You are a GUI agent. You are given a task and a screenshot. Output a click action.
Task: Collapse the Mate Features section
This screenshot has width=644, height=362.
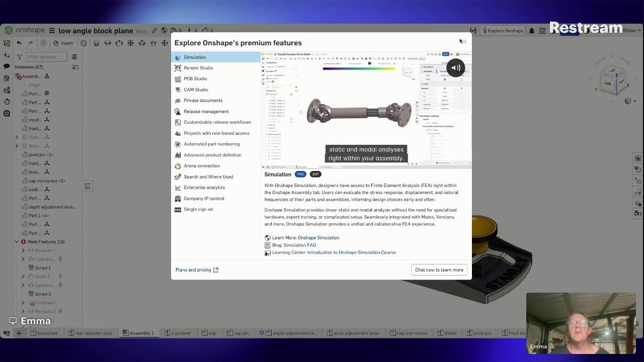pyautogui.click(x=17, y=242)
